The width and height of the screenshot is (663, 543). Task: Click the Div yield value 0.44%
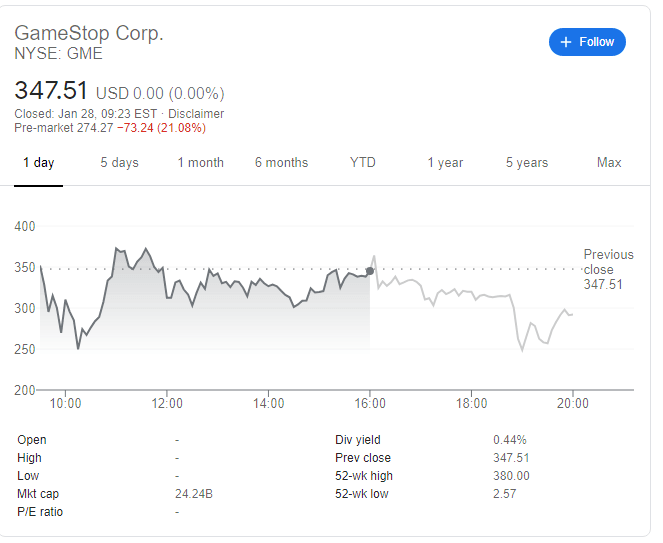510,440
